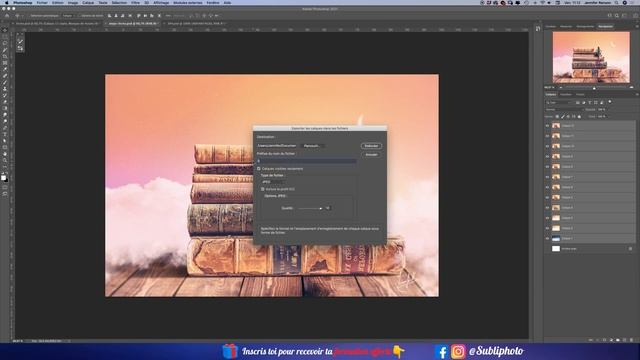Open the Fichier menu

pyautogui.click(x=42, y=2)
